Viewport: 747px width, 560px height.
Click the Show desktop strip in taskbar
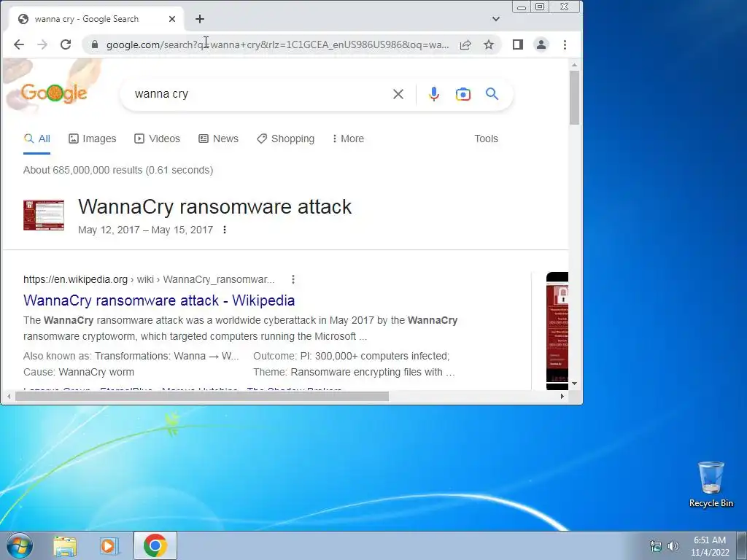(x=742, y=545)
